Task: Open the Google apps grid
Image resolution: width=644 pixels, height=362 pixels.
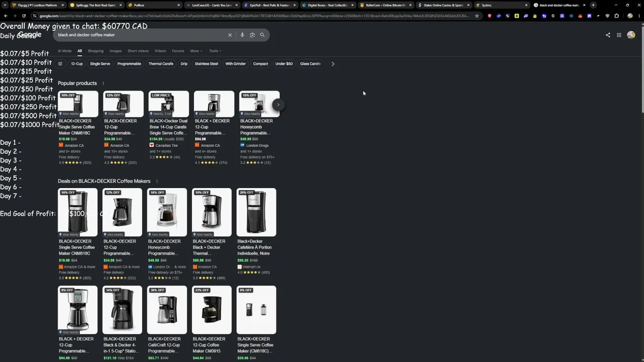Action: pyautogui.click(x=619, y=35)
